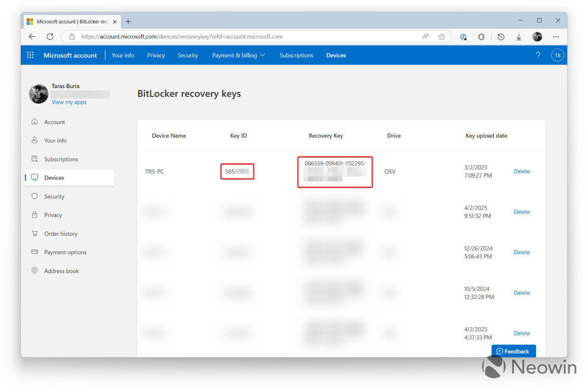The height and width of the screenshot is (390, 588).
Task: Open Security in the left sidebar
Action: pyautogui.click(x=69, y=196)
